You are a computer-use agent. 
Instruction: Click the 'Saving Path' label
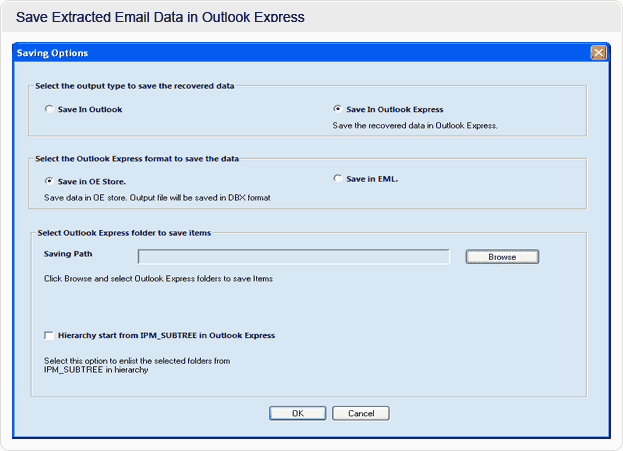(68, 254)
